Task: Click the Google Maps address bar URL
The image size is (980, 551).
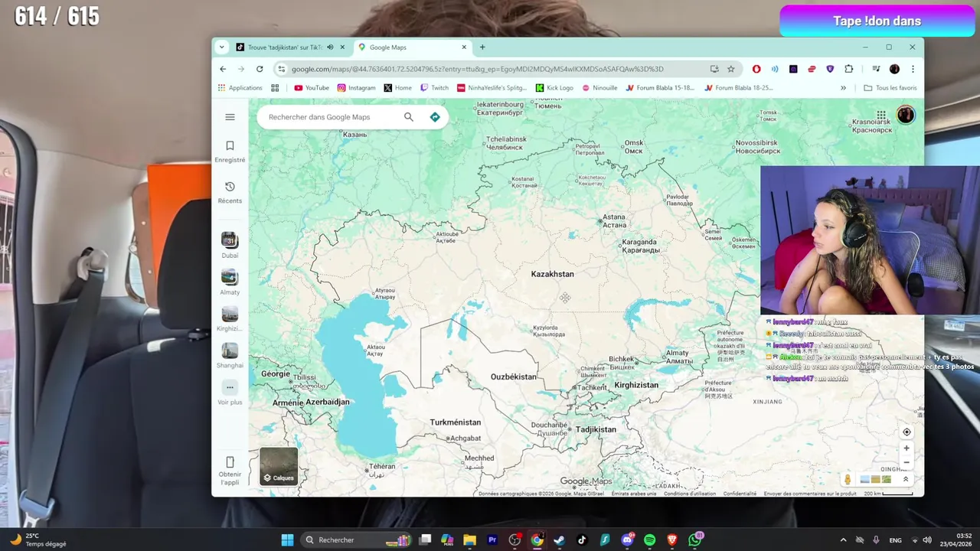Action: pyautogui.click(x=478, y=69)
